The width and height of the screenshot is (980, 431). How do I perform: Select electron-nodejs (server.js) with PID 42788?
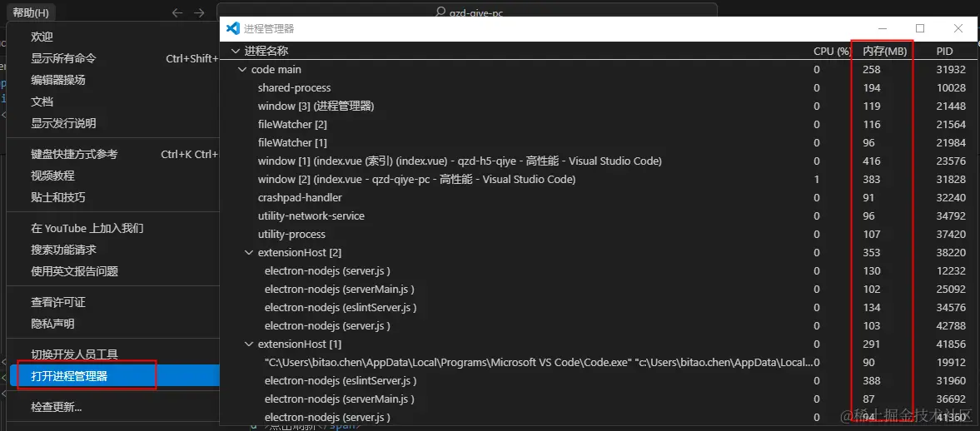click(x=599, y=325)
